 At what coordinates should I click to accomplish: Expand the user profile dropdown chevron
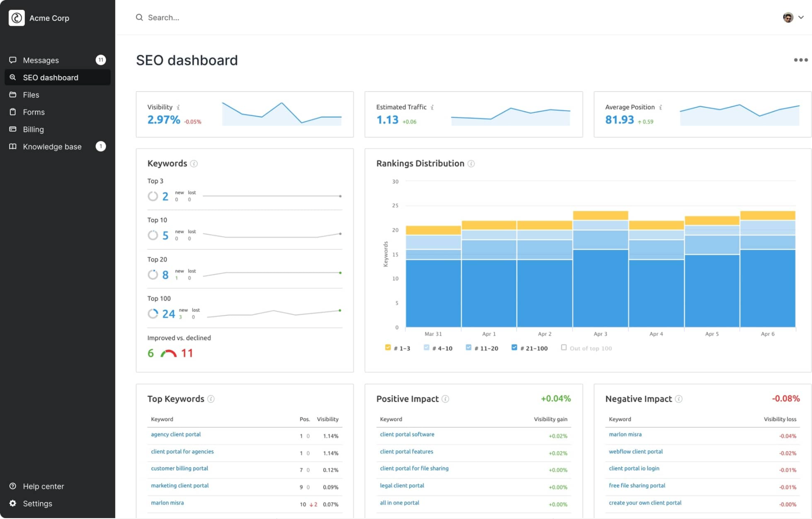click(x=801, y=18)
